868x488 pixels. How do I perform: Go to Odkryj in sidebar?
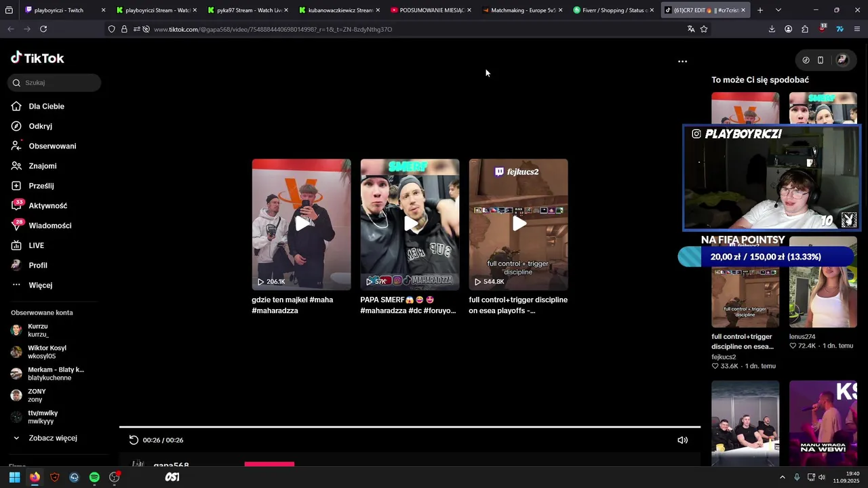point(40,126)
